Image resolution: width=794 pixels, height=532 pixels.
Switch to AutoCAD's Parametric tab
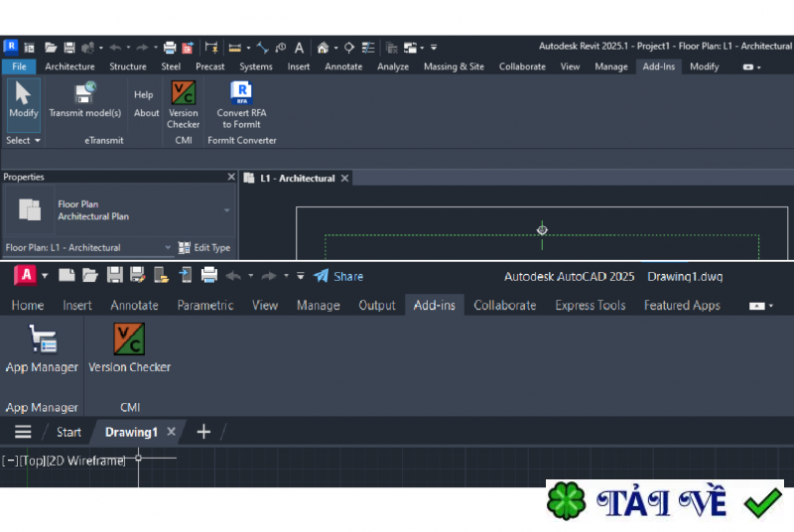point(205,306)
